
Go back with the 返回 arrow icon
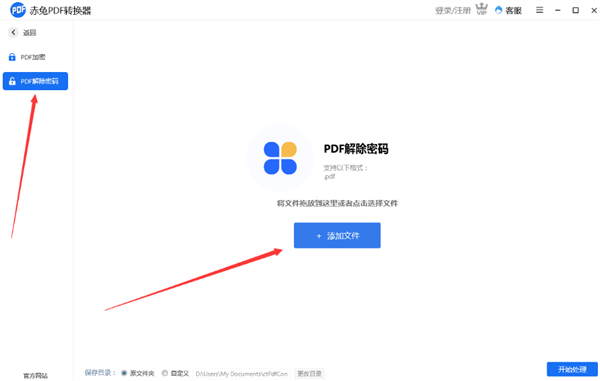click(x=13, y=33)
